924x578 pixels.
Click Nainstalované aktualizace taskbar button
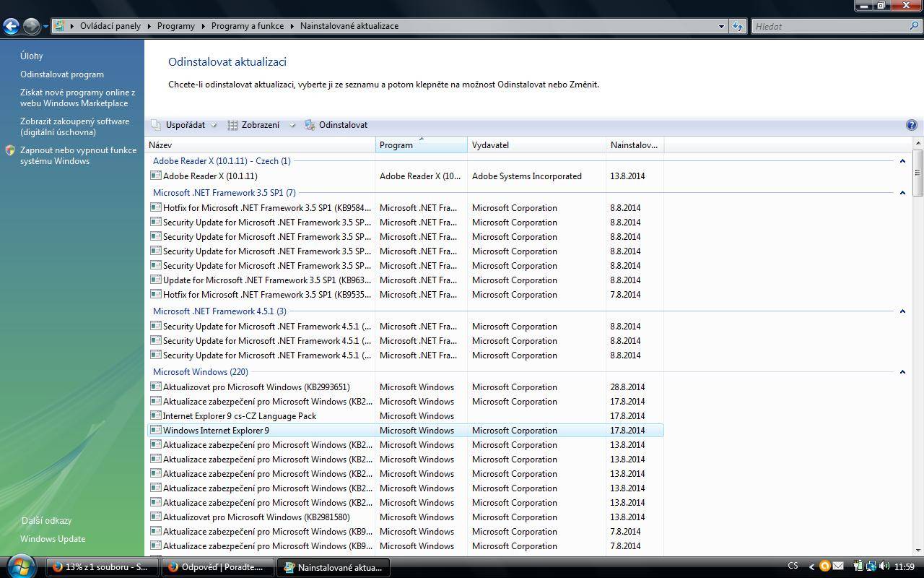click(x=334, y=567)
